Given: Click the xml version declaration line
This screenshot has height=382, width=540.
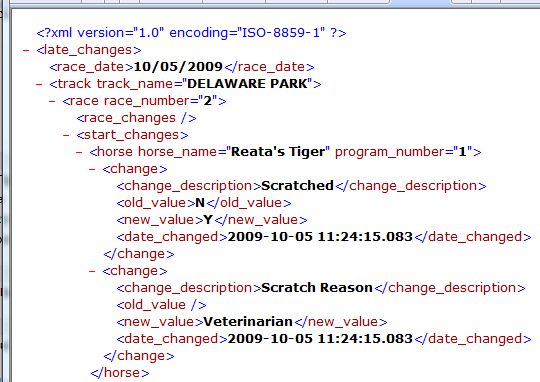Looking at the screenshot, I should point(191,33).
